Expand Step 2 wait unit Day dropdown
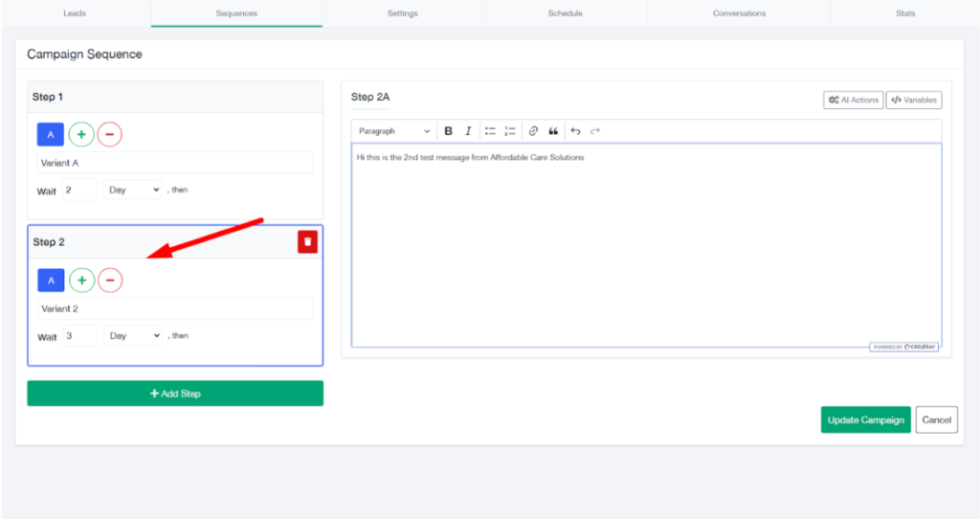 tap(133, 336)
